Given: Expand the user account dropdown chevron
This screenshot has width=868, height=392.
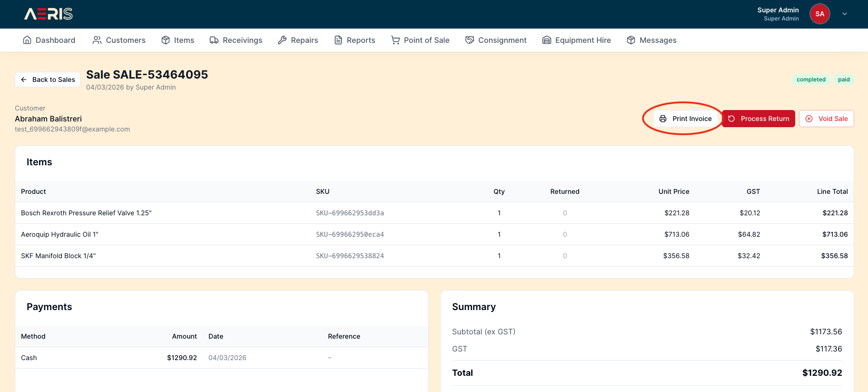Looking at the screenshot, I should click(x=845, y=14).
